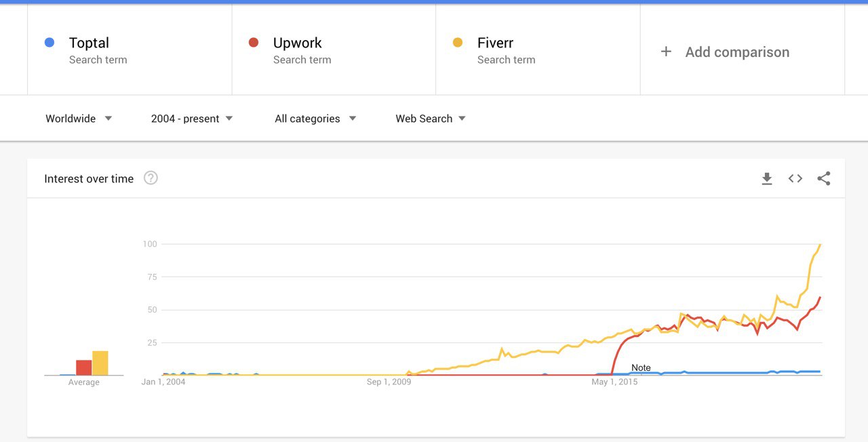868x442 pixels.
Task: Download the Interest over time chart data
Action: click(767, 179)
